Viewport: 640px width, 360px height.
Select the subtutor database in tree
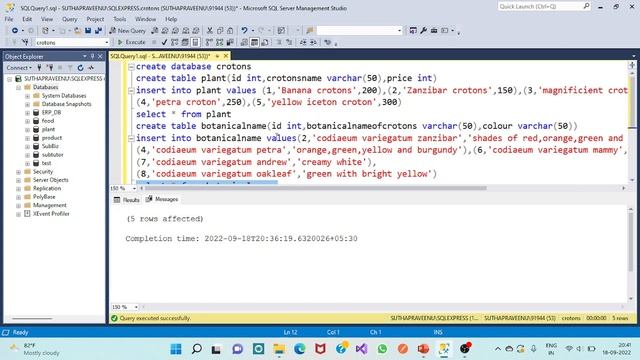[x=52, y=155]
